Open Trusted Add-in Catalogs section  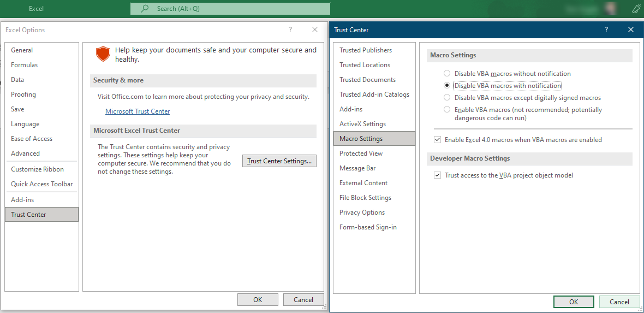[374, 95]
